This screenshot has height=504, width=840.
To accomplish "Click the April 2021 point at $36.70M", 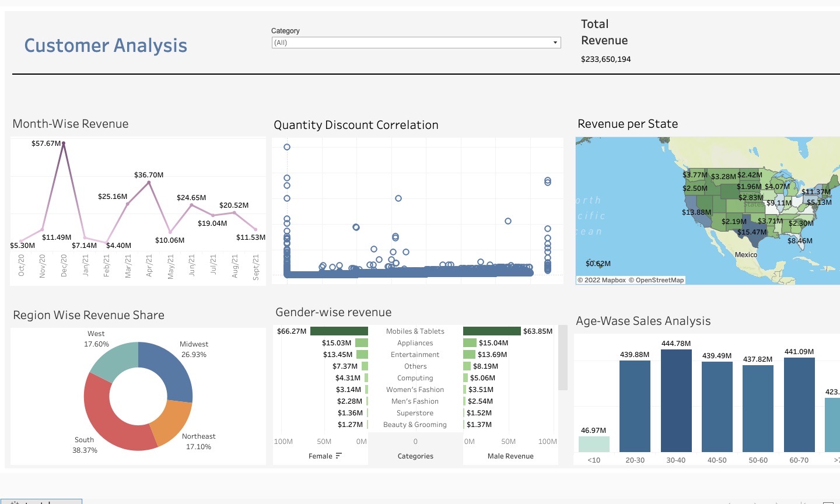I will click(x=149, y=183).
